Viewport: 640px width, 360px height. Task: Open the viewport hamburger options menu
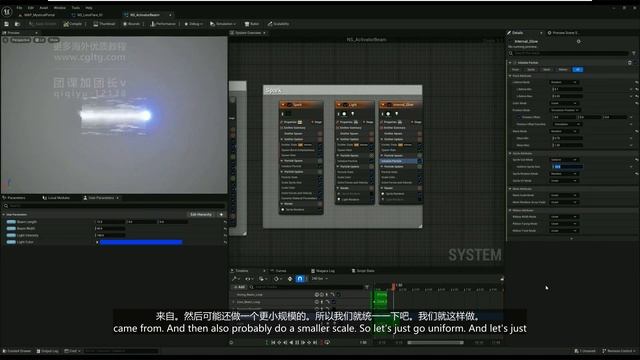(5, 40)
